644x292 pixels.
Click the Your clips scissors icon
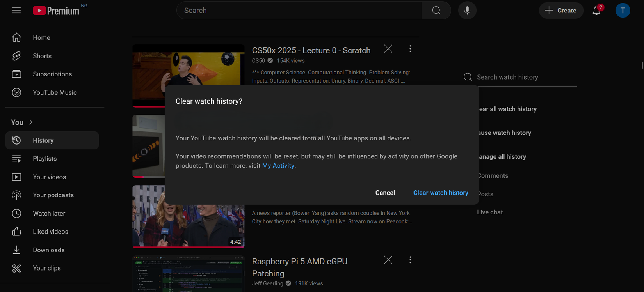[x=16, y=268]
